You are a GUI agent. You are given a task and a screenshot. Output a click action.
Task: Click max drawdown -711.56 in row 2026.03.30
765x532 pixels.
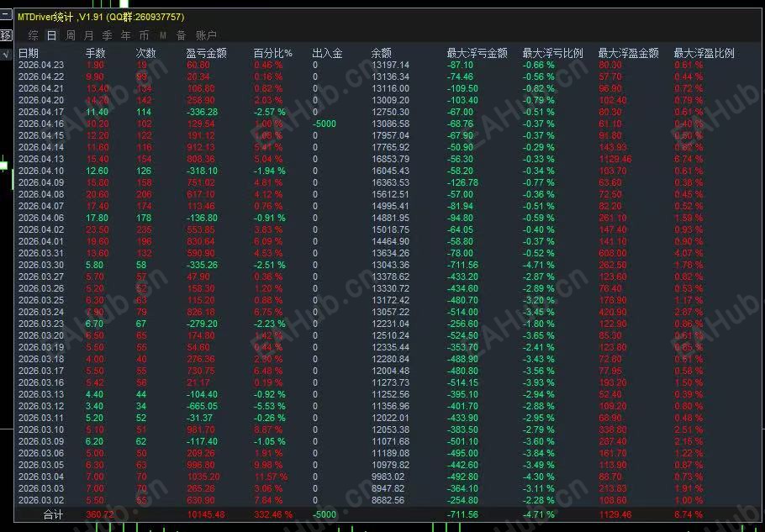[x=462, y=265]
